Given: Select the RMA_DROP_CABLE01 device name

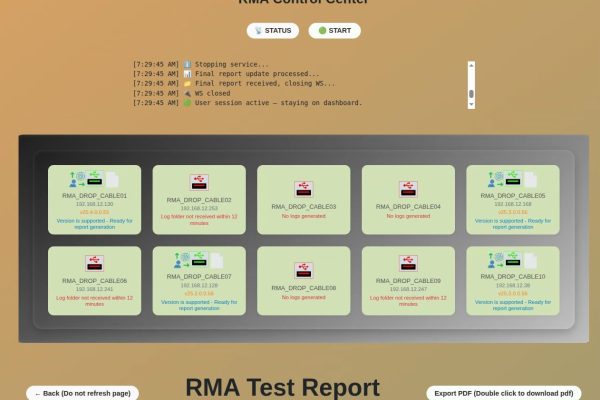Looking at the screenshot, I should pyautogui.click(x=95, y=196).
